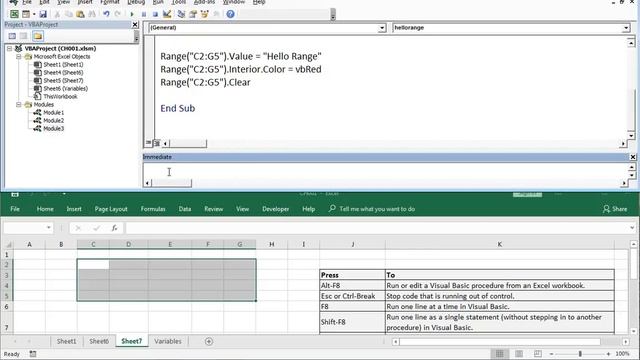Viewport: 640px width, 360px height.
Task: Click the View Microsoft Excel icon in VBA toolbar
Action: point(14,14)
